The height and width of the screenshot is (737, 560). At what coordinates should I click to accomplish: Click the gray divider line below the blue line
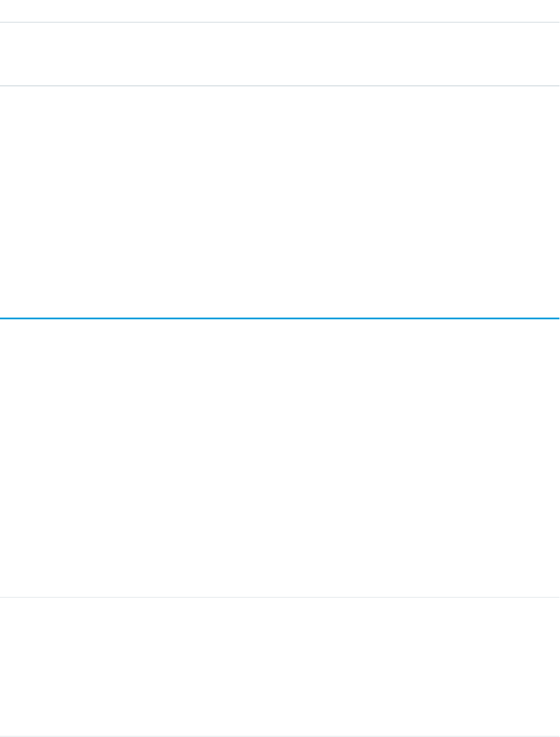pyautogui.click(x=280, y=598)
